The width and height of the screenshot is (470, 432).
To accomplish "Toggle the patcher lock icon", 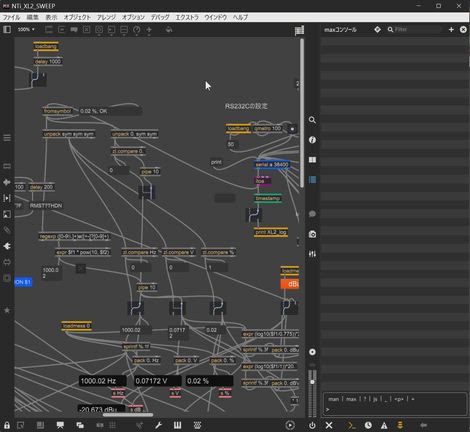I will (x=7, y=425).
